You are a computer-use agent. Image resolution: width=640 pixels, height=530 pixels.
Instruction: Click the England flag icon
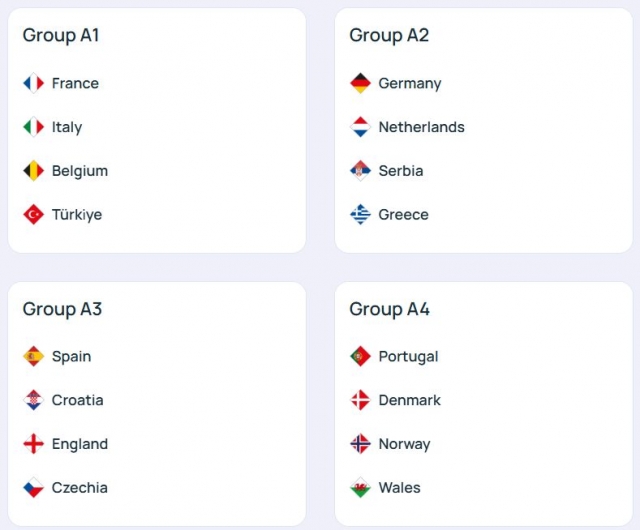click(x=34, y=444)
